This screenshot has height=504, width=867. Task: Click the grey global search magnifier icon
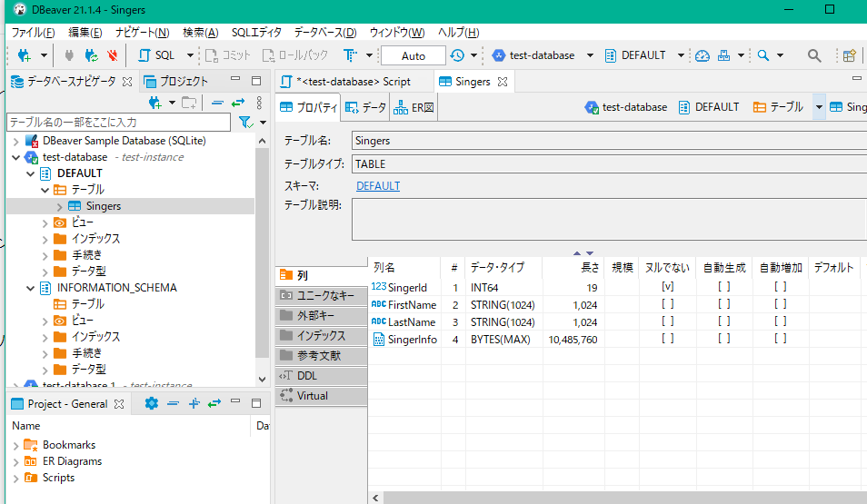pyautogui.click(x=814, y=55)
